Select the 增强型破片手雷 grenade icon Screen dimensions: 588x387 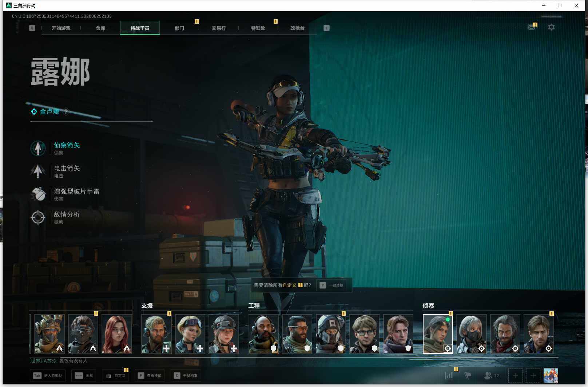click(x=38, y=194)
